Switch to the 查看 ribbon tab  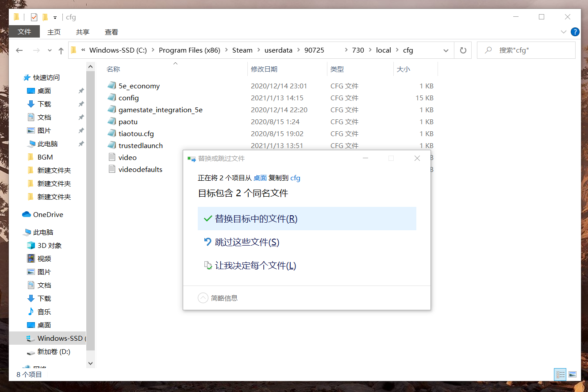point(111,31)
